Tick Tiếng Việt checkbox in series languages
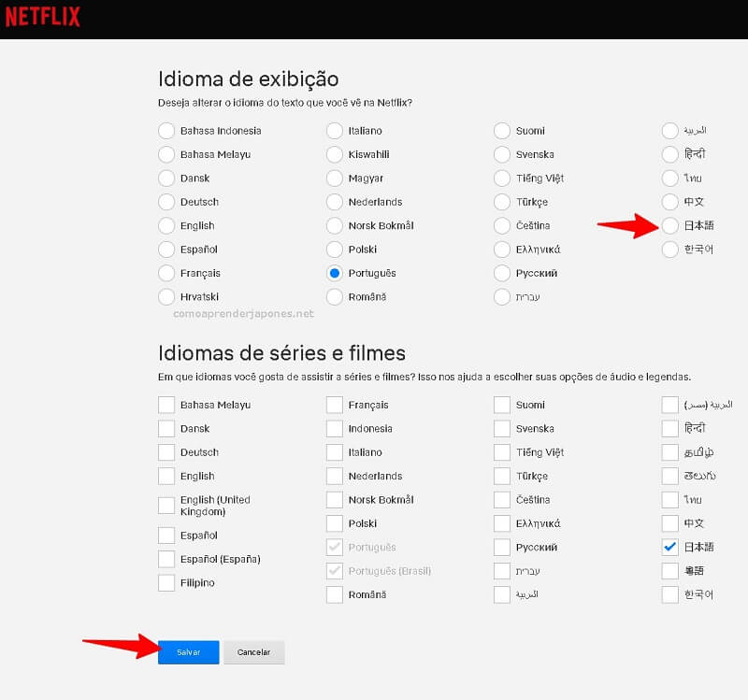The height and width of the screenshot is (700, 748). pyautogui.click(x=502, y=452)
